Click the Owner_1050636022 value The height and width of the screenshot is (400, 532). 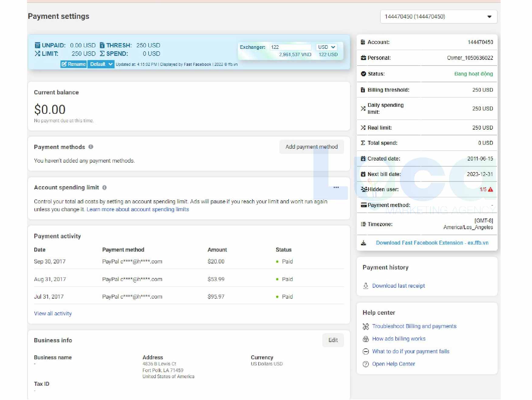click(x=470, y=58)
